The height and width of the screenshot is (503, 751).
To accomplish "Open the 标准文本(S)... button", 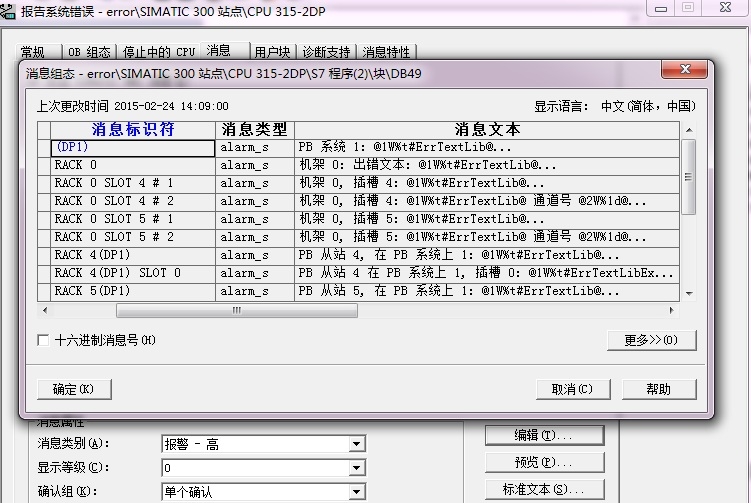I will [545, 490].
